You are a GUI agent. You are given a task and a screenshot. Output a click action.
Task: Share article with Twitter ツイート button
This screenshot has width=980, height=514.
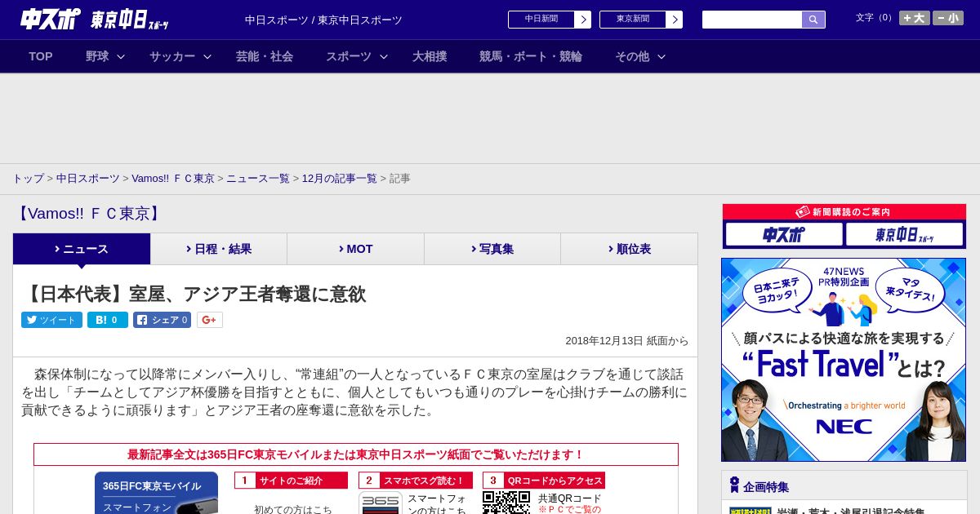coord(51,320)
